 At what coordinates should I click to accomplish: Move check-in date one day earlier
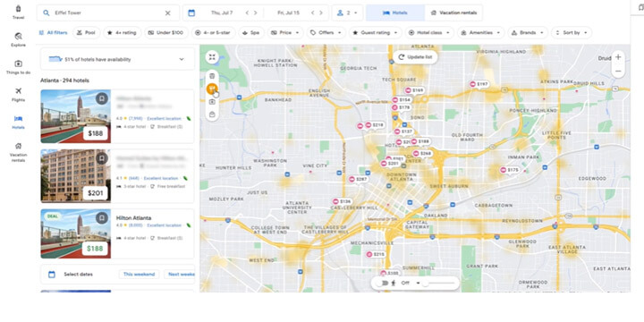tap(247, 13)
